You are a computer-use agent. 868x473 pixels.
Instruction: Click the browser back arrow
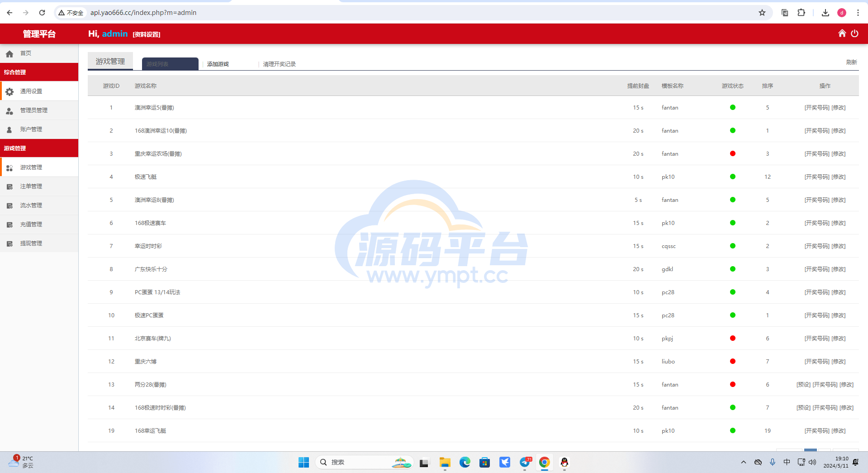click(9, 13)
